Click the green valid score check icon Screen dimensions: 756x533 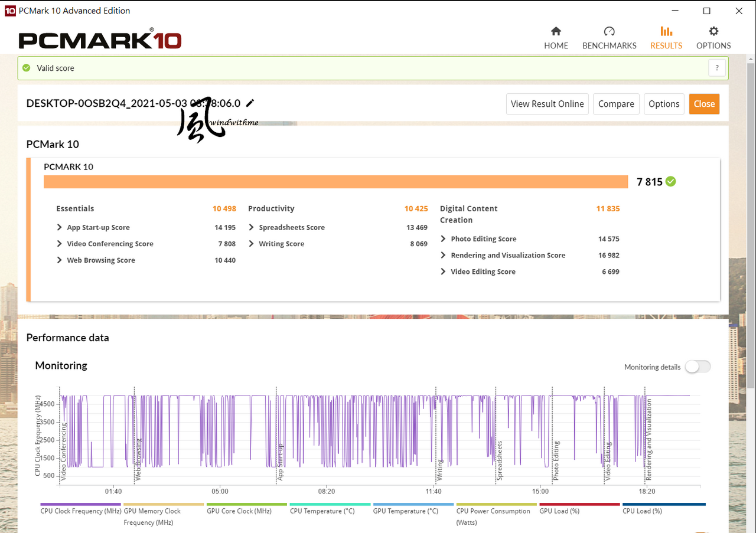point(26,68)
